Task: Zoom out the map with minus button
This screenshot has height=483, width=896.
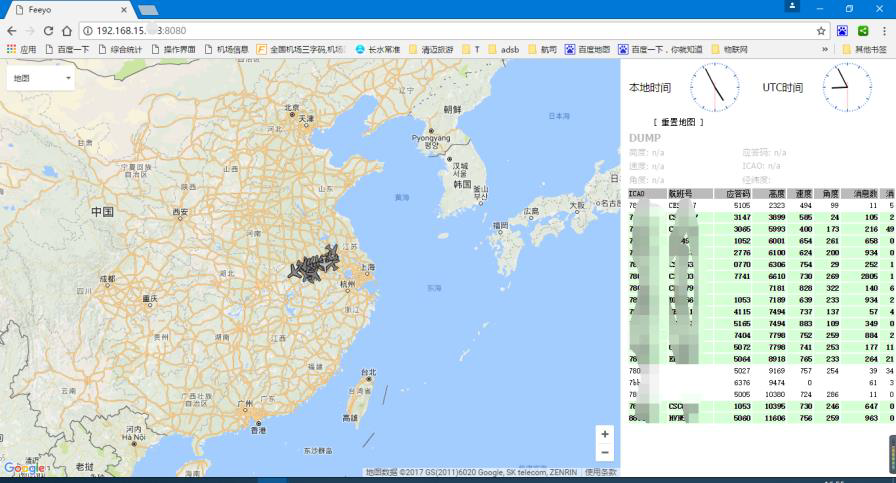Action: (x=605, y=453)
